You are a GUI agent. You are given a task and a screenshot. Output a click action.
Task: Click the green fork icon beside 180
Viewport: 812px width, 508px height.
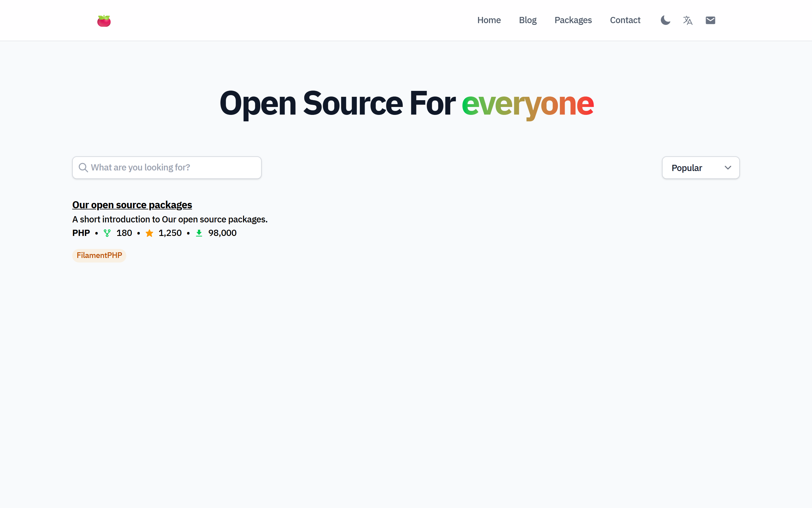pos(107,233)
